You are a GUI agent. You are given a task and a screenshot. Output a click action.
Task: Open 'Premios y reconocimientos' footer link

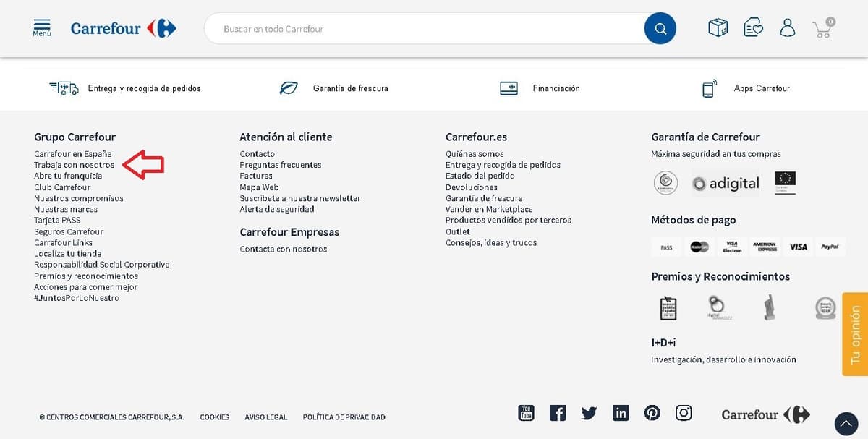pos(86,276)
